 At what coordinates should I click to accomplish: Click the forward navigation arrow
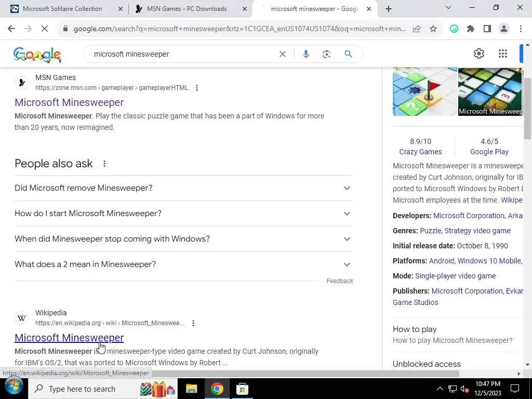[28, 29]
